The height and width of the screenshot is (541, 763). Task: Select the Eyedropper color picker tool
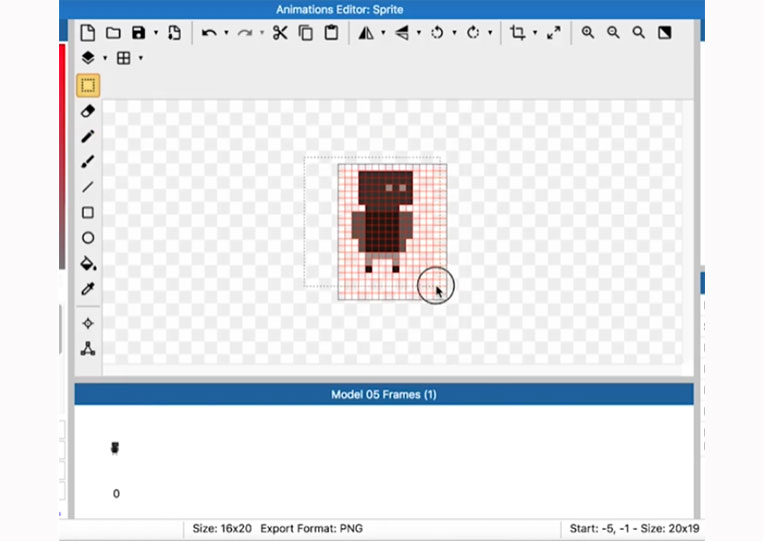[x=88, y=289]
